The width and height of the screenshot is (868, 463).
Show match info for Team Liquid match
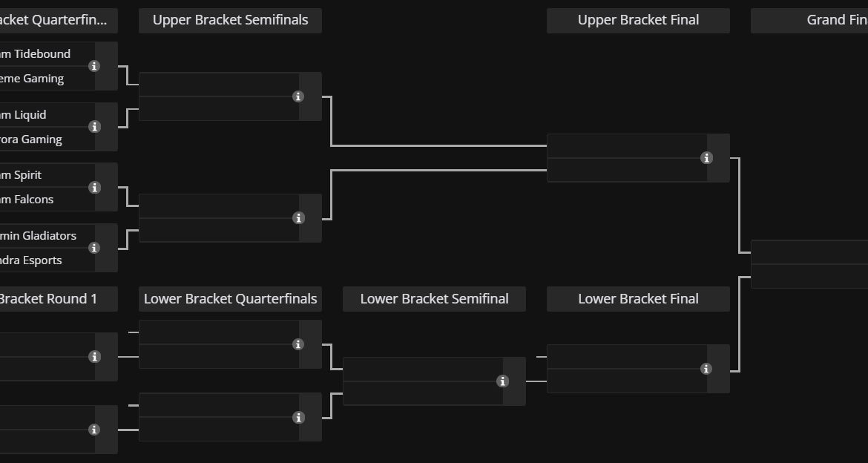[x=94, y=127]
